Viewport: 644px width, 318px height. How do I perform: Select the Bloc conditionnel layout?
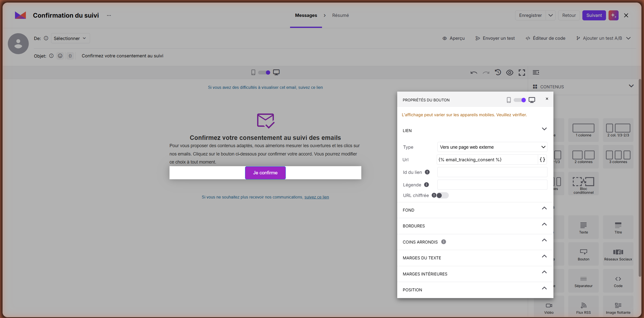pyautogui.click(x=583, y=184)
